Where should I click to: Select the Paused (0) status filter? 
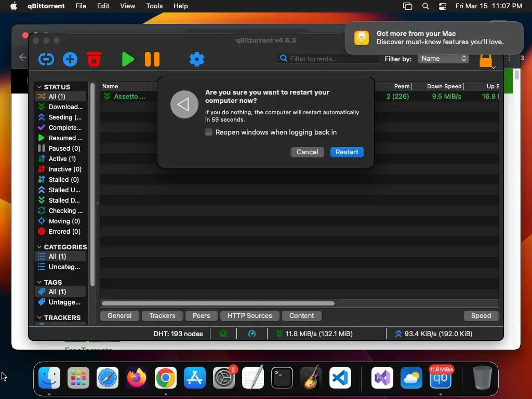[x=60, y=149]
